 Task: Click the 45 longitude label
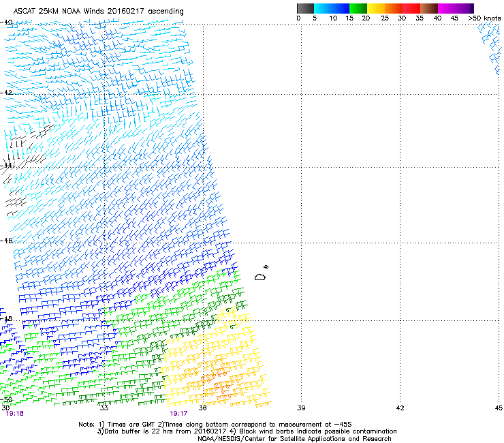499,408
